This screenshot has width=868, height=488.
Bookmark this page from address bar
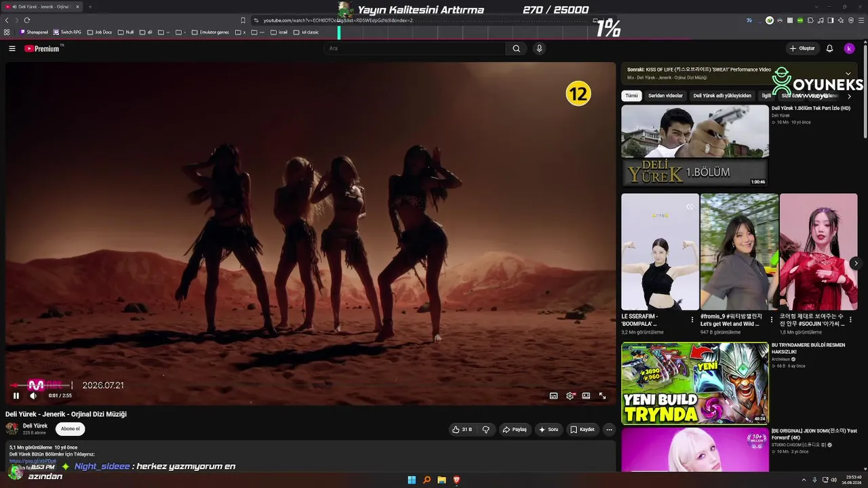coord(243,20)
